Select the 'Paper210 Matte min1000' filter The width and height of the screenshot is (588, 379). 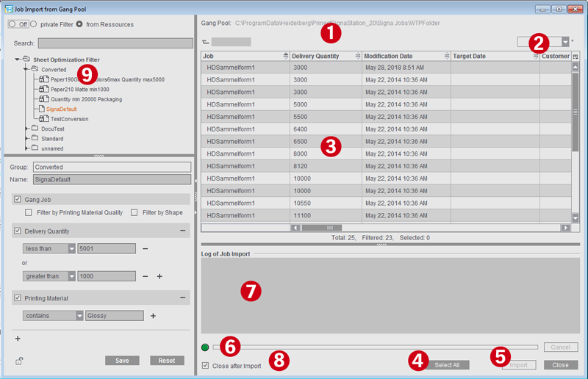tap(79, 89)
